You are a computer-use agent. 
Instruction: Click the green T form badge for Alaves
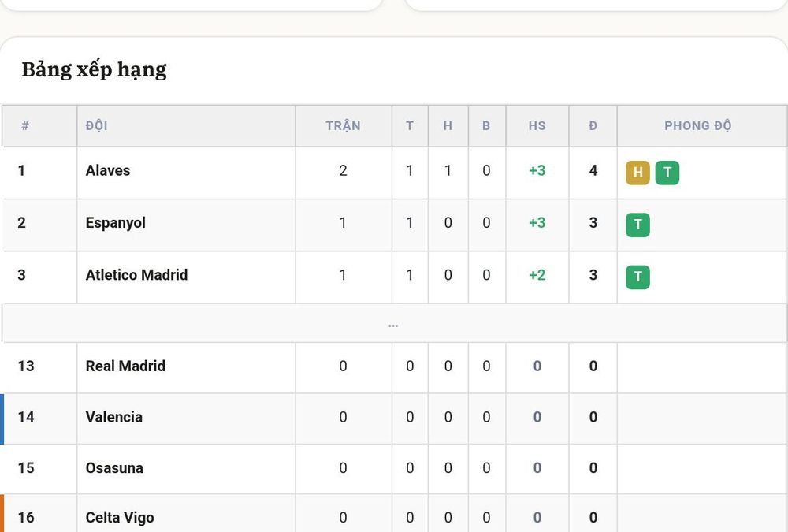click(667, 173)
